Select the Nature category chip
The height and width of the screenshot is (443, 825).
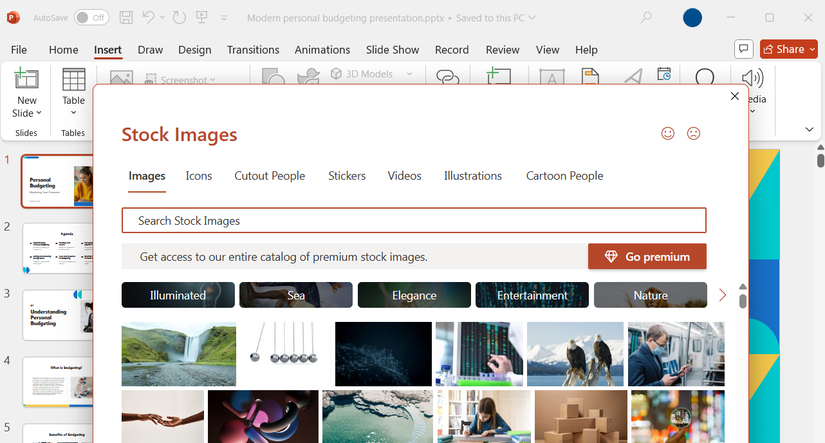coord(650,295)
